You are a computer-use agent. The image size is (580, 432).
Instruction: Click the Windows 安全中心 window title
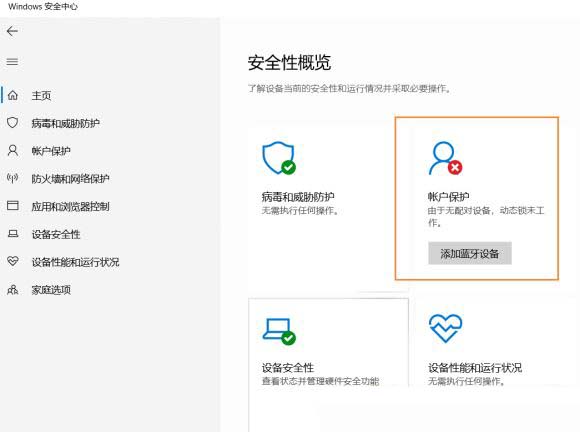[x=43, y=7]
